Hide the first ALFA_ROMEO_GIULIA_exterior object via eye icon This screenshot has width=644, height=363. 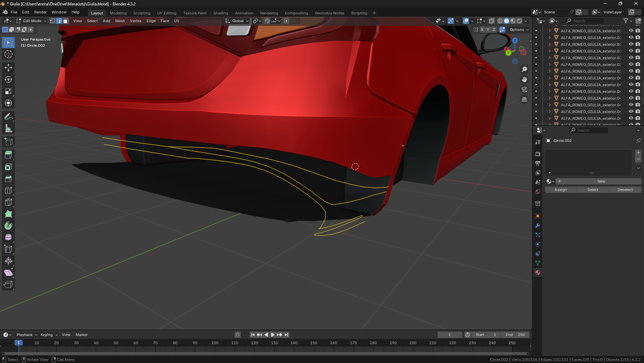tap(631, 31)
